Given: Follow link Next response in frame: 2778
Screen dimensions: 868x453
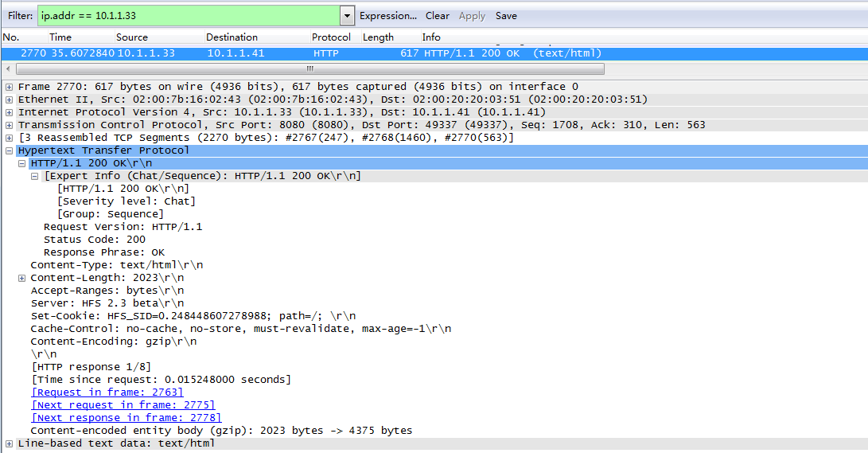Looking at the screenshot, I should (x=127, y=417).
